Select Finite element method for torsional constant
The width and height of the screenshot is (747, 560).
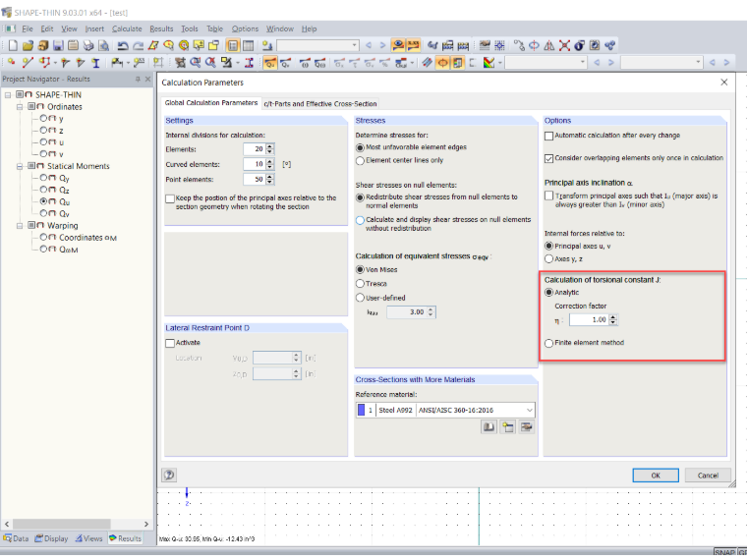point(548,343)
